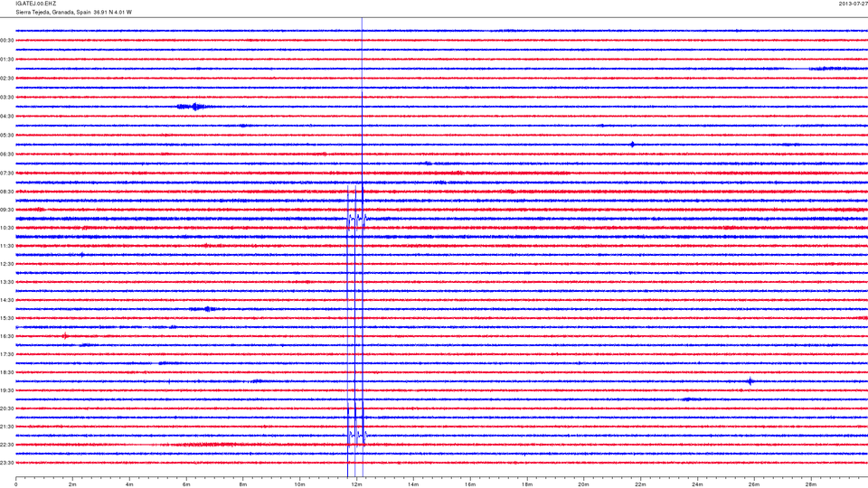Click the red spike on the 16:30 trace near 2m
Image resolution: width=868 pixels, height=488 pixels.
[x=65, y=336]
